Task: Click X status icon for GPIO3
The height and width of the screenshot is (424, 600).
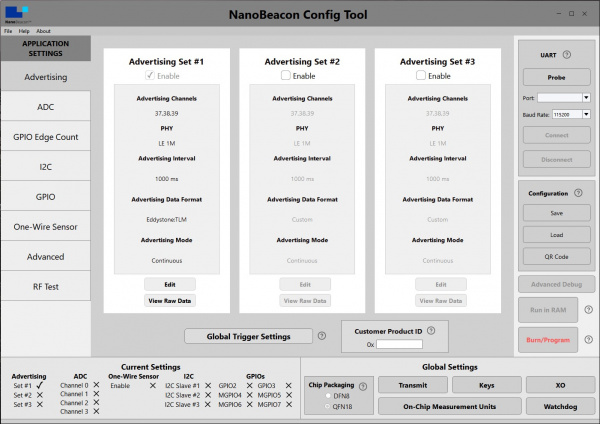Action: pos(289,385)
